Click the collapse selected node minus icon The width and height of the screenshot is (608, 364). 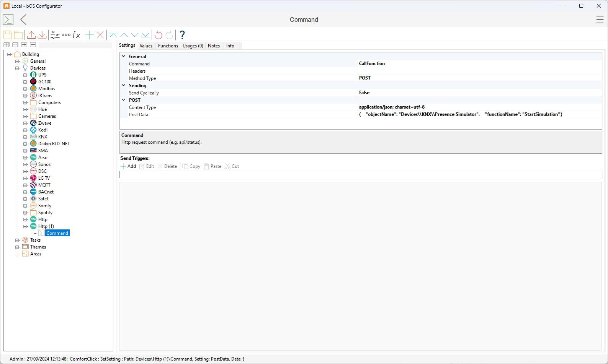pyautogui.click(x=33, y=45)
